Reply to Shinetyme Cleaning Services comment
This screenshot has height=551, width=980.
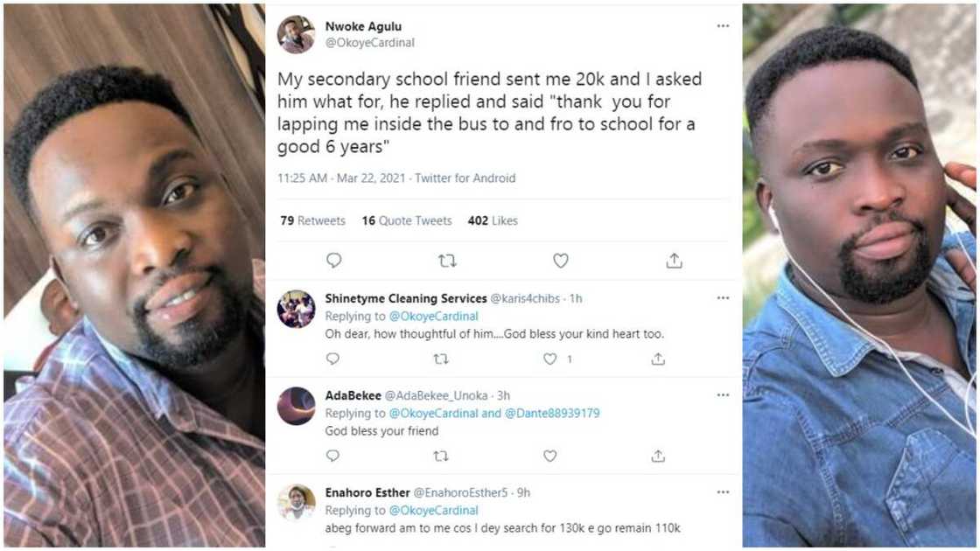click(332, 359)
